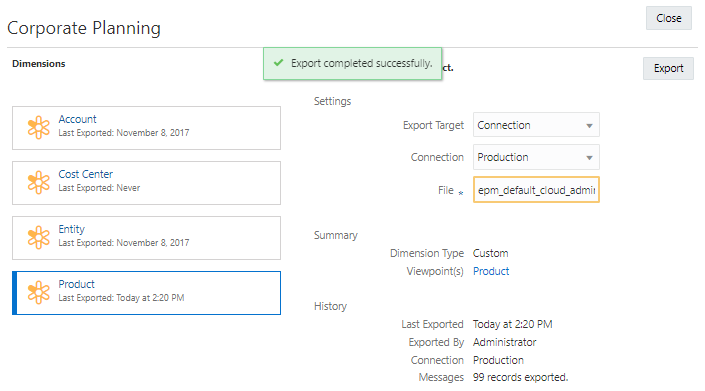
Task: Select the Entity dimension name
Action: click(x=71, y=229)
